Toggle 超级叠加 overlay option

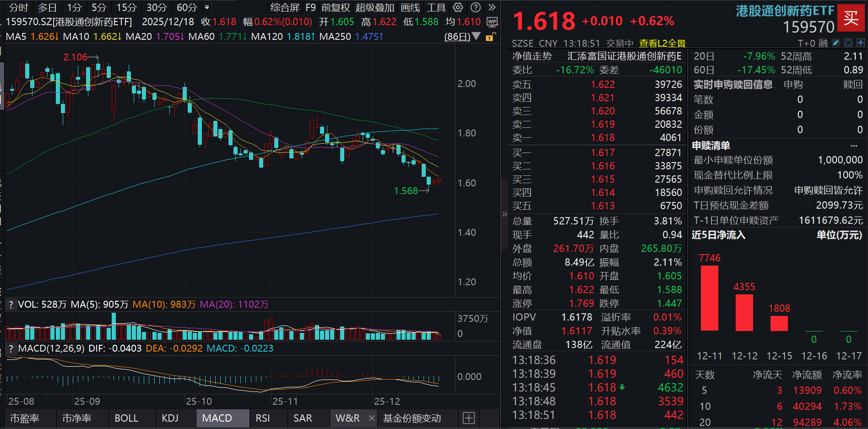(x=374, y=7)
